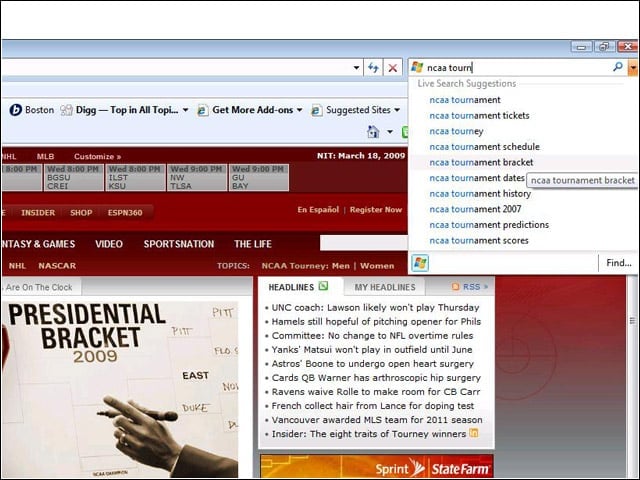This screenshot has width=640, height=480.
Task: Open Vancouver MLS team headline
Action: [377, 420]
